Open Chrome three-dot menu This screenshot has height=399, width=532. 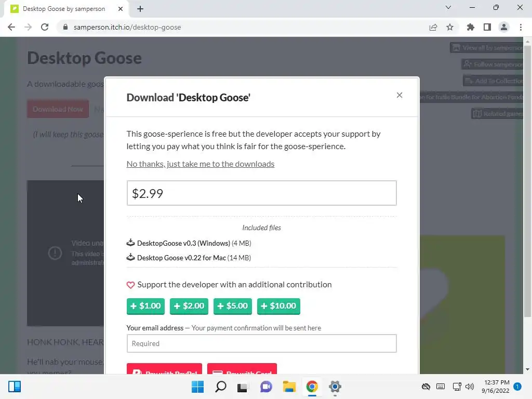(x=521, y=27)
